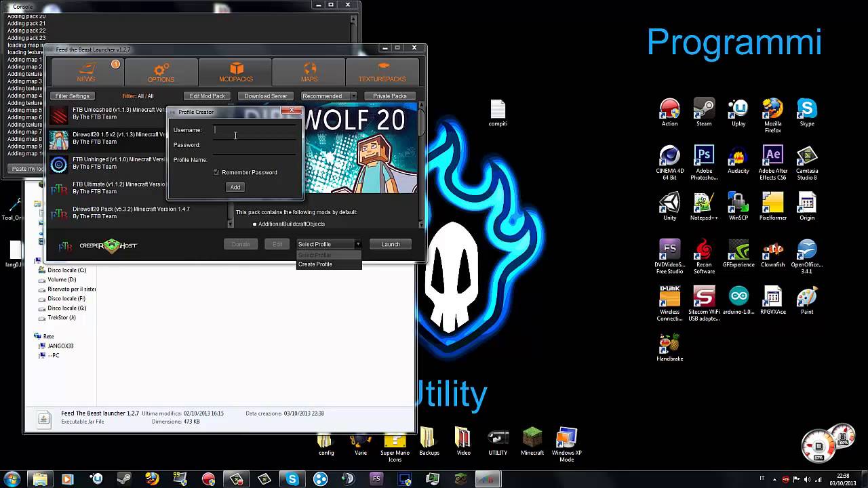Screen dimensions: 868x488
Task: Select the FTB Unhinged modpack entry
Action: pyautogui.click(x=107, y=163)
